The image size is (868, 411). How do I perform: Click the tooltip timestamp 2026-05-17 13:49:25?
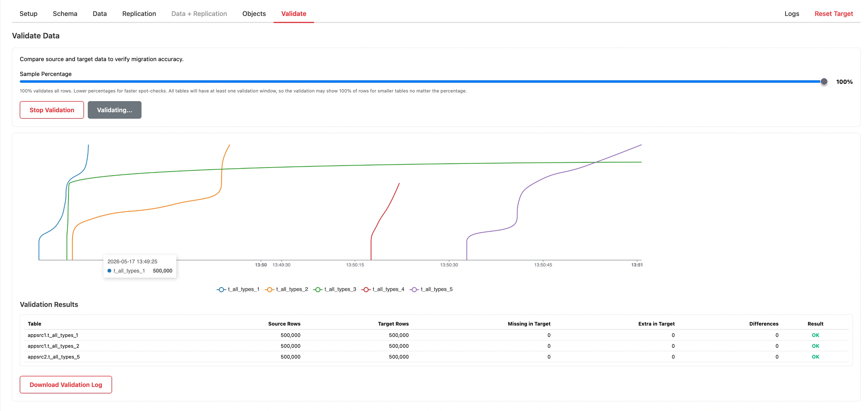[x=132, y=261]
